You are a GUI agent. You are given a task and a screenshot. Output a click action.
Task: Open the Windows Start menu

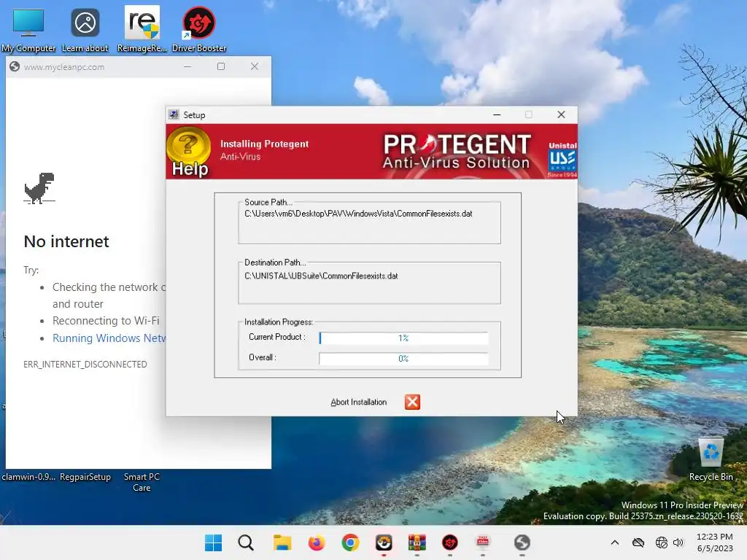click(x=213, y=542)
